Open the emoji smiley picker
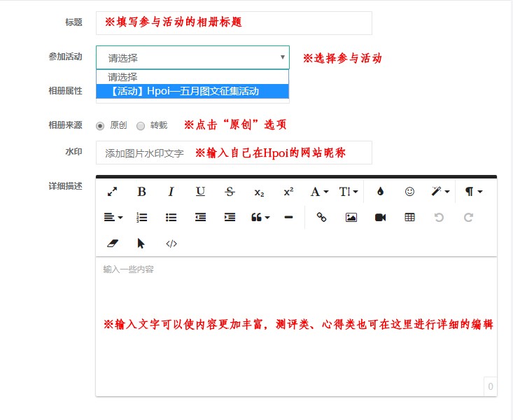This screenshot has height=420, width=513. coord(410,192)
